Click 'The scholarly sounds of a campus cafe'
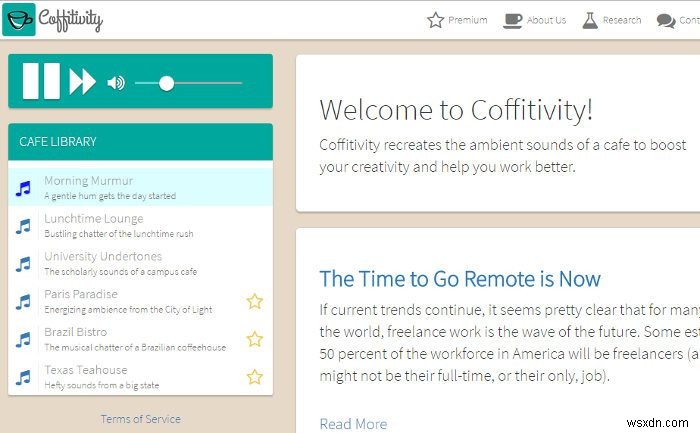Image resolution: width=700 pixels, height=433 pixels. [x=121, y=272]
